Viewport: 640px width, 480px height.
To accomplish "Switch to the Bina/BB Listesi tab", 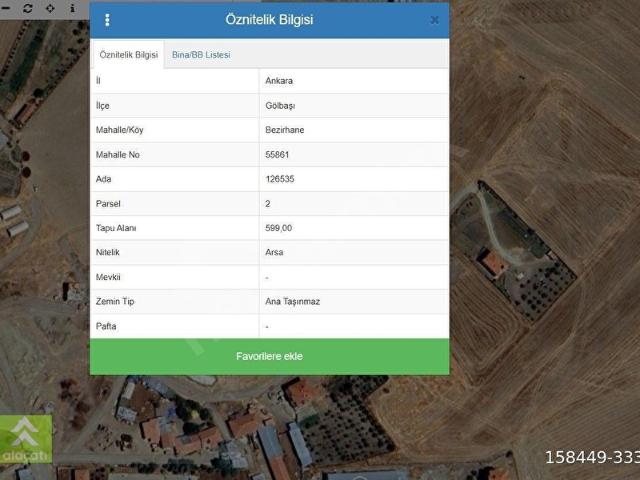I will 201,55.
